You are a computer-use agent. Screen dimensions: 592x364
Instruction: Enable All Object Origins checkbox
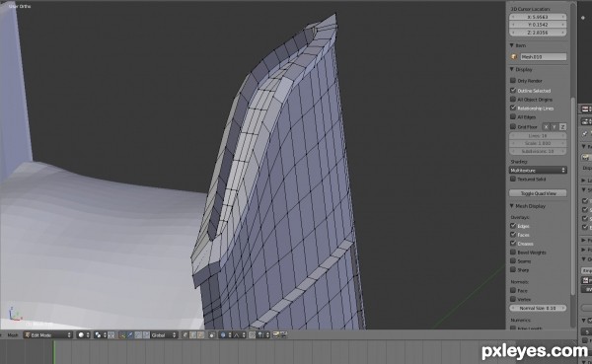(513, 99)
